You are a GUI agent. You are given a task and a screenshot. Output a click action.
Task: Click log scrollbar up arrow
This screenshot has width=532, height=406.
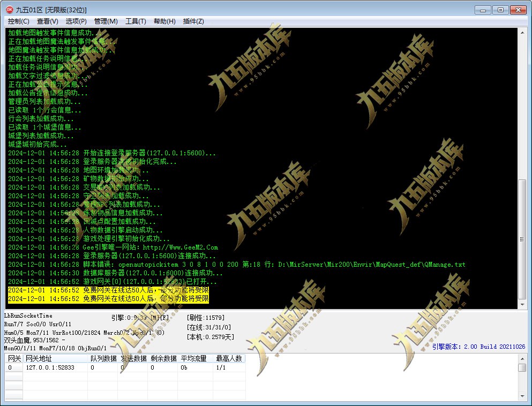522,33
